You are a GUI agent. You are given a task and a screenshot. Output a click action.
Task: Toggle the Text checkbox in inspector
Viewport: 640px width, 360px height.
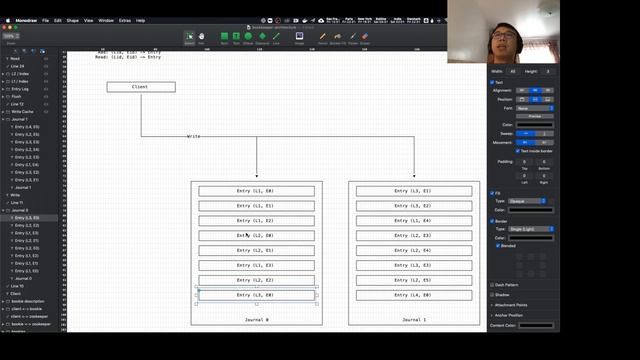(x=492, y=82)
